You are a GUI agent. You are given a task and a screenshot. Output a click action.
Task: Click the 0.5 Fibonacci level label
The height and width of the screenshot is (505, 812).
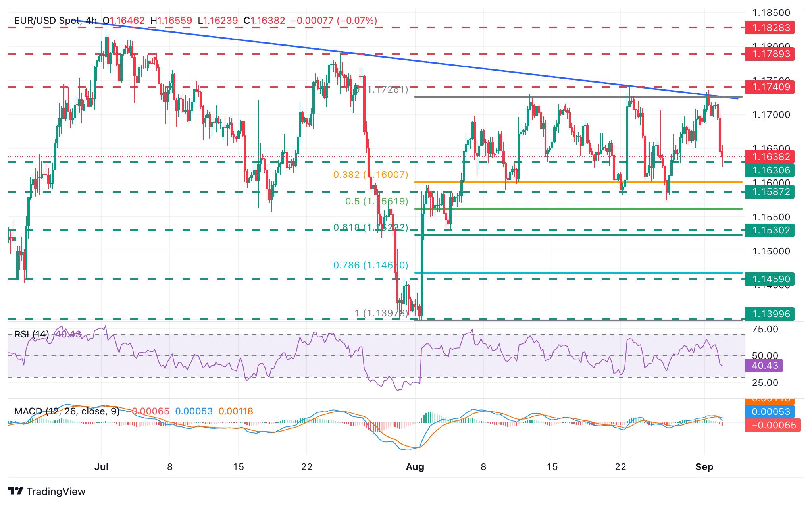(x=377, y=201)
